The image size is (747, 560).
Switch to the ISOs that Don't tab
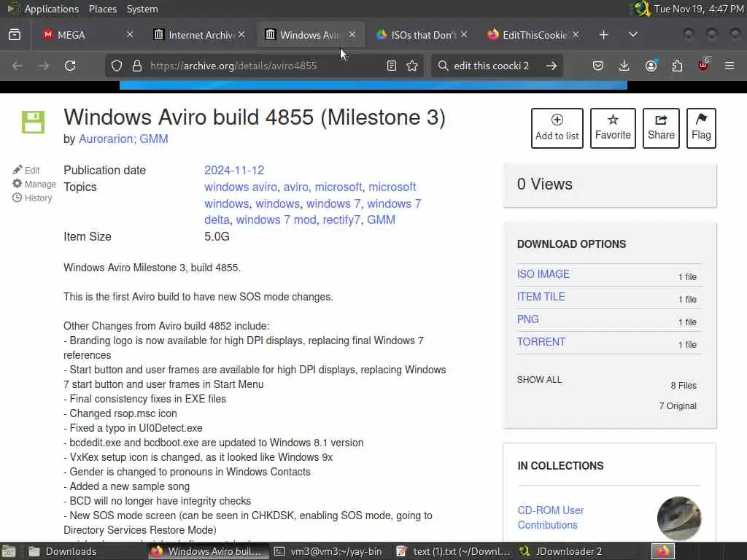[x=421, y=35]
